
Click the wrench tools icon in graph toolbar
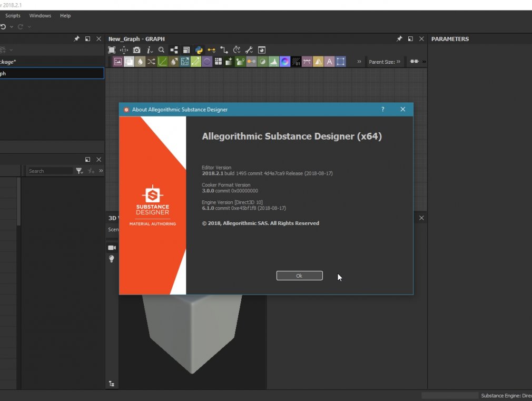(249, 50)
